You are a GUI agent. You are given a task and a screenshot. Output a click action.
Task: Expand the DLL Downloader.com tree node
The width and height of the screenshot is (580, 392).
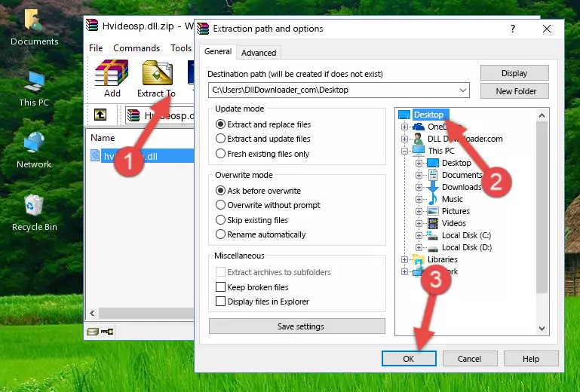point(404,139)
